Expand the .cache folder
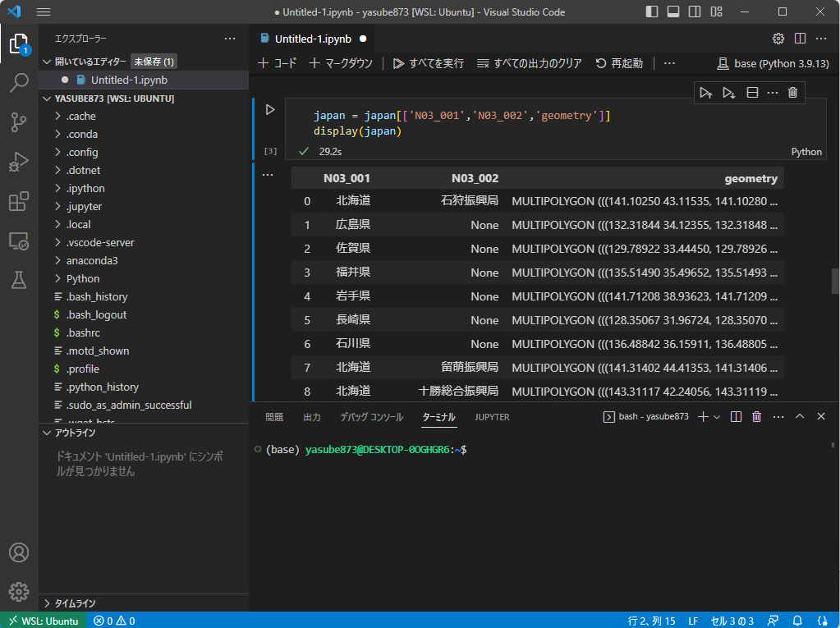 tap(57, 116)
